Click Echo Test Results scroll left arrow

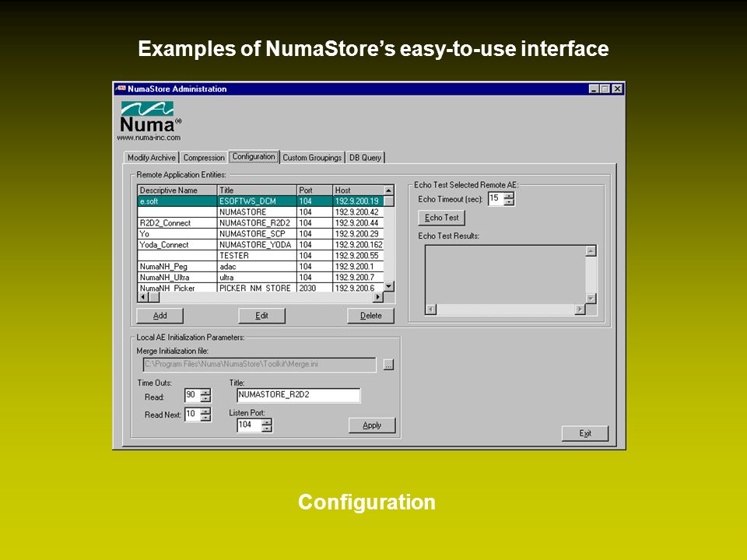(x=430, y=309)
